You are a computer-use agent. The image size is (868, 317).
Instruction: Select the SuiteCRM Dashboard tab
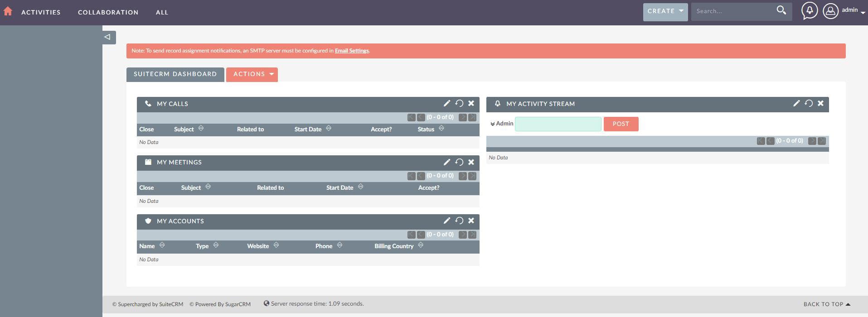pos(175,75)
